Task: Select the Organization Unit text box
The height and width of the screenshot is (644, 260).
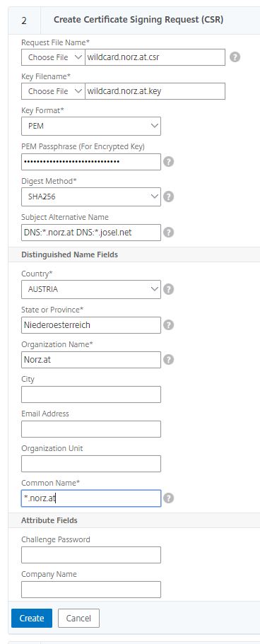Action: 91,464
